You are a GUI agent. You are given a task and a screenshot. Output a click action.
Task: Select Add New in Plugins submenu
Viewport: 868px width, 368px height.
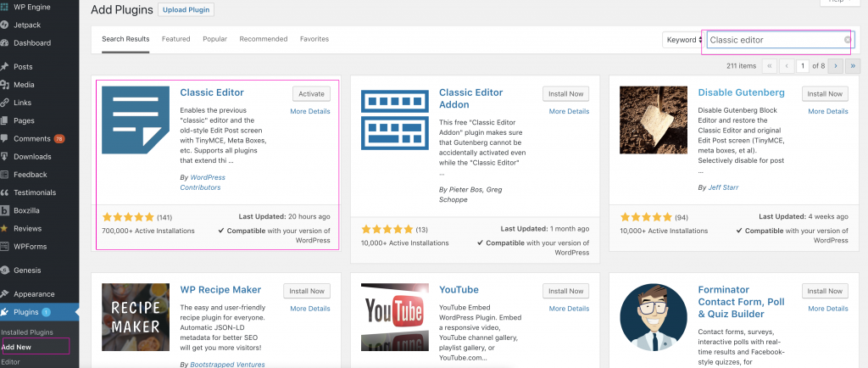17,347
